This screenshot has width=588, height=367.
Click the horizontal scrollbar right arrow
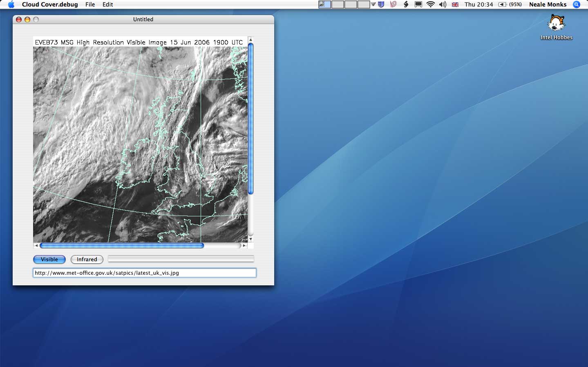pyautogui.click(x=244, y=245)
